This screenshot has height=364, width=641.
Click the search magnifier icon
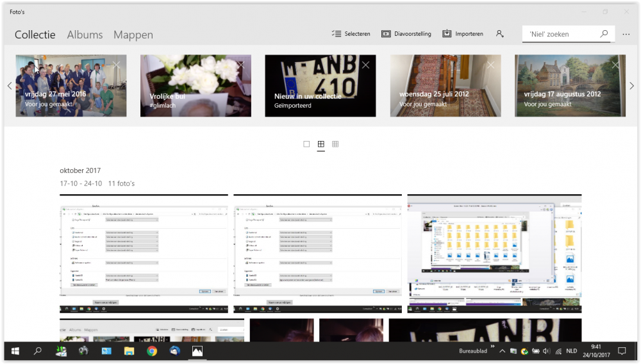pyautogui.click(x=604, y=34)
